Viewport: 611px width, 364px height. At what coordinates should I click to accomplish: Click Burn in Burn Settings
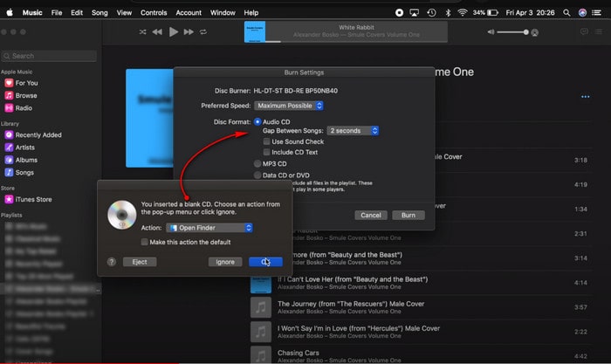pos(408,215)
